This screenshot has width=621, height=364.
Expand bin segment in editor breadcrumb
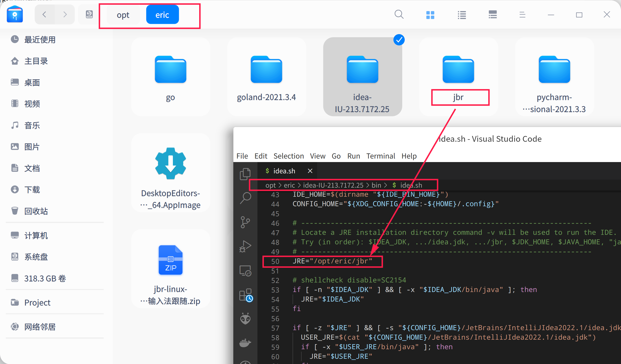[376, 185]
